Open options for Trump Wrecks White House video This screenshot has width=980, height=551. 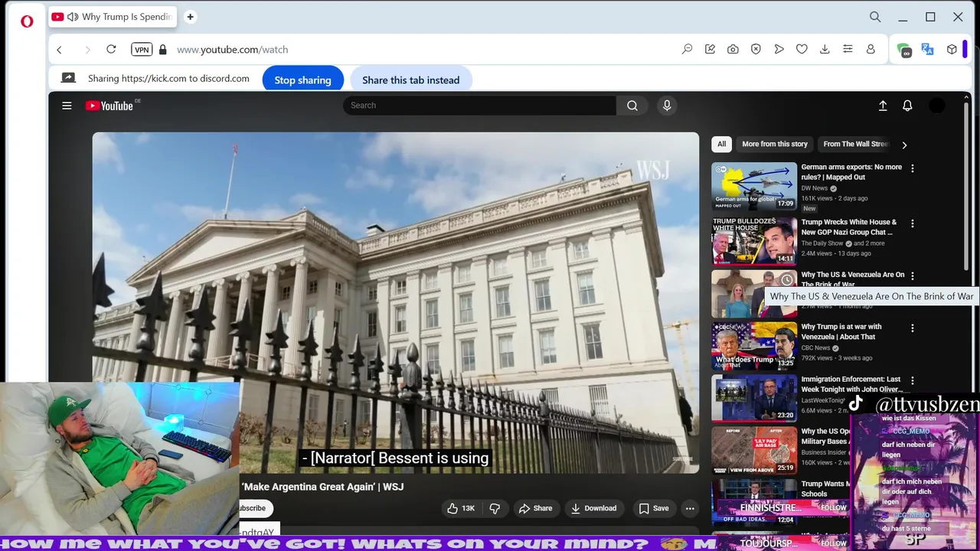[x=912, y=223]
